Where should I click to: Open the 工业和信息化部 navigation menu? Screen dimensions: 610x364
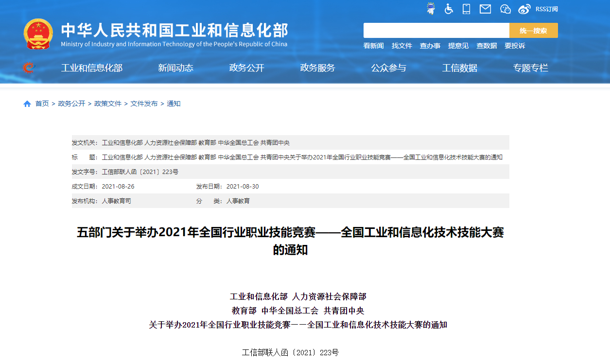click(92, 68)
